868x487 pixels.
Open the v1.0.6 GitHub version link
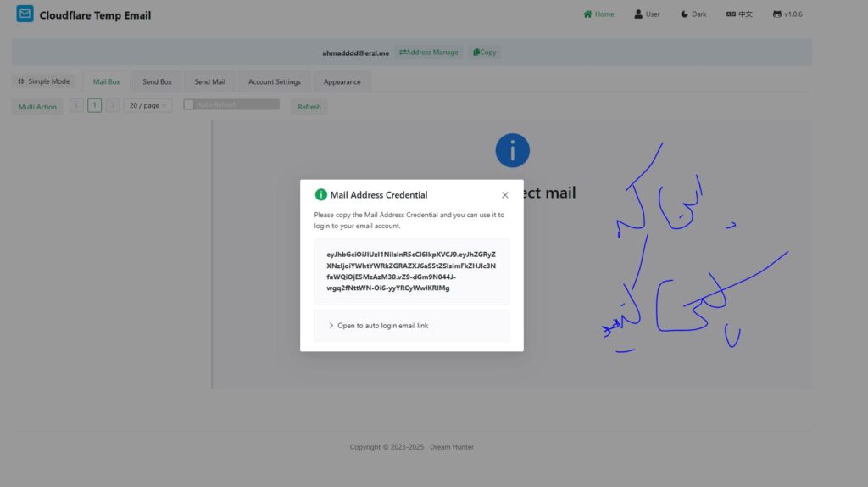click(x=787, y=14)
